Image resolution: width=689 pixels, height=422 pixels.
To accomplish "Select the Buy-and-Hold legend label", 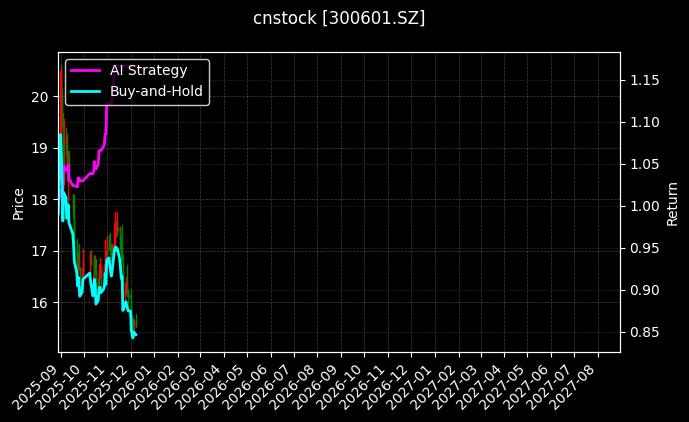I will [156, 91].
